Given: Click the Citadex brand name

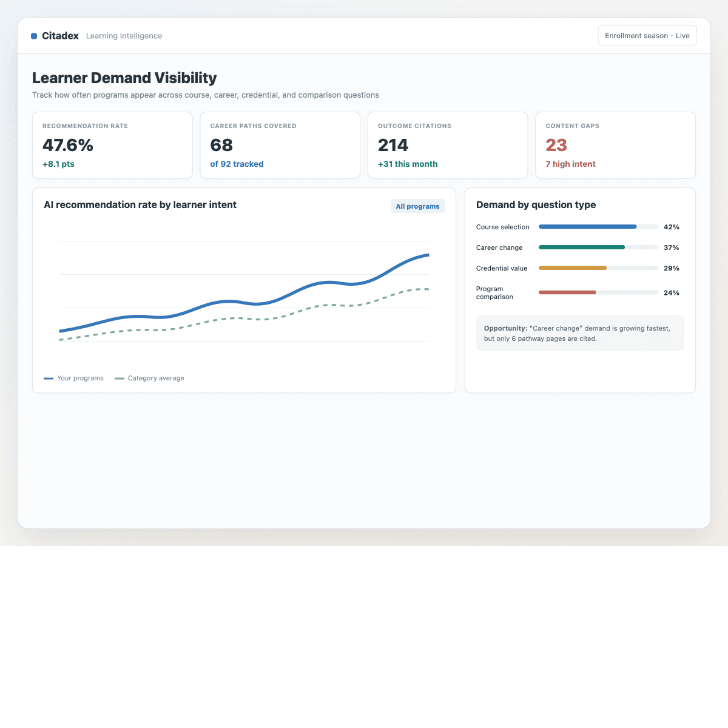Looking at the screenshot, I should pyautogui.click(x=60, y=36).
